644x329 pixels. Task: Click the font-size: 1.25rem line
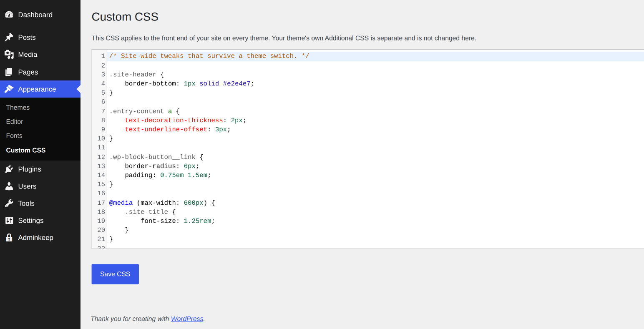tap(178, 221)
